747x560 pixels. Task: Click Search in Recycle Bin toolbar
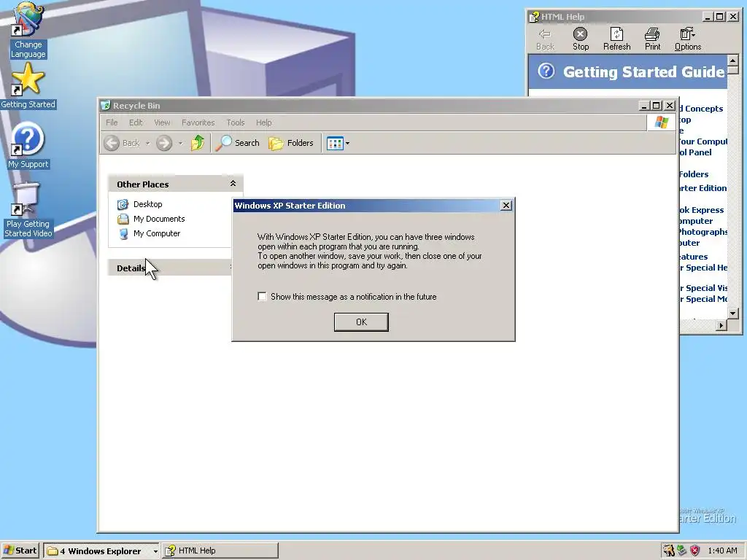(x=237, y=143)
